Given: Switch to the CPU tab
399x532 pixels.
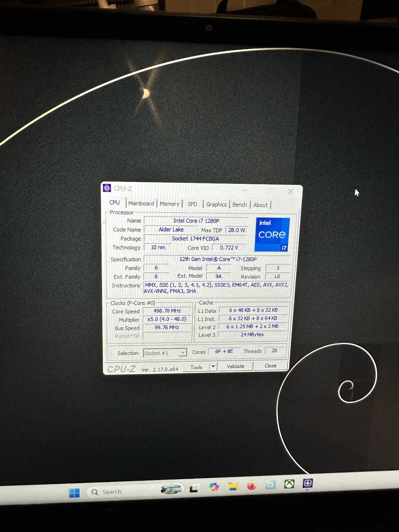Looking at the screenshot, I should click(x=114, y=202).
